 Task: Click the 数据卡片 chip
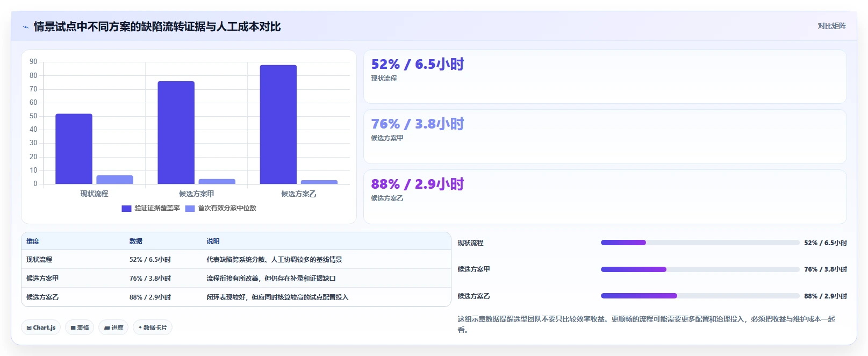pyautogui.click(x=153, y=327)
